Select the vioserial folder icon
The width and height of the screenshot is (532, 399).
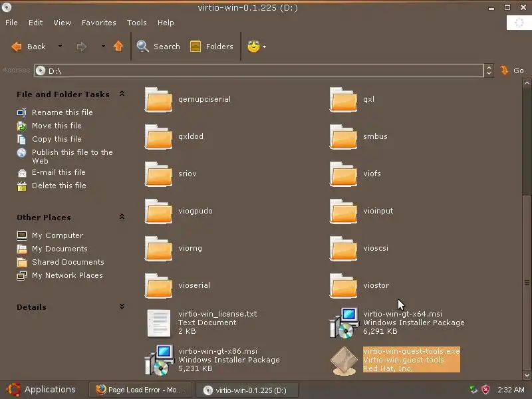pyautogui.click(x=158, y=287)
